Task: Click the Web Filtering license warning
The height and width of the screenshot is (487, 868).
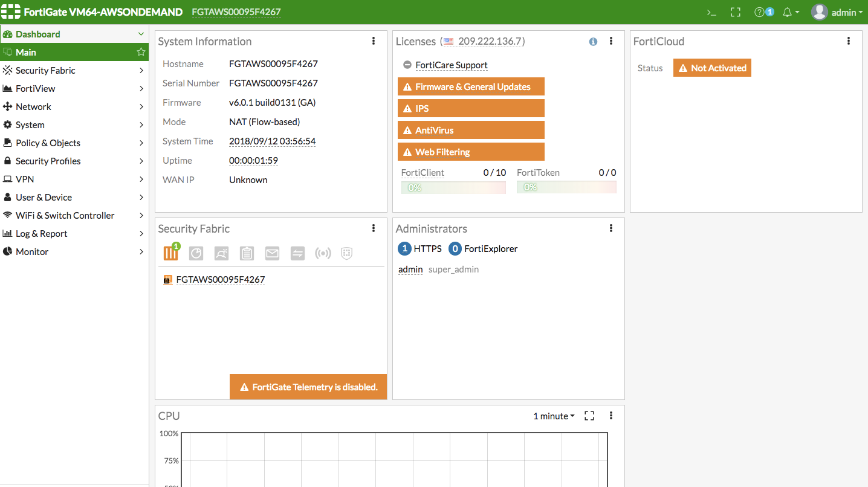Action: 471,152
